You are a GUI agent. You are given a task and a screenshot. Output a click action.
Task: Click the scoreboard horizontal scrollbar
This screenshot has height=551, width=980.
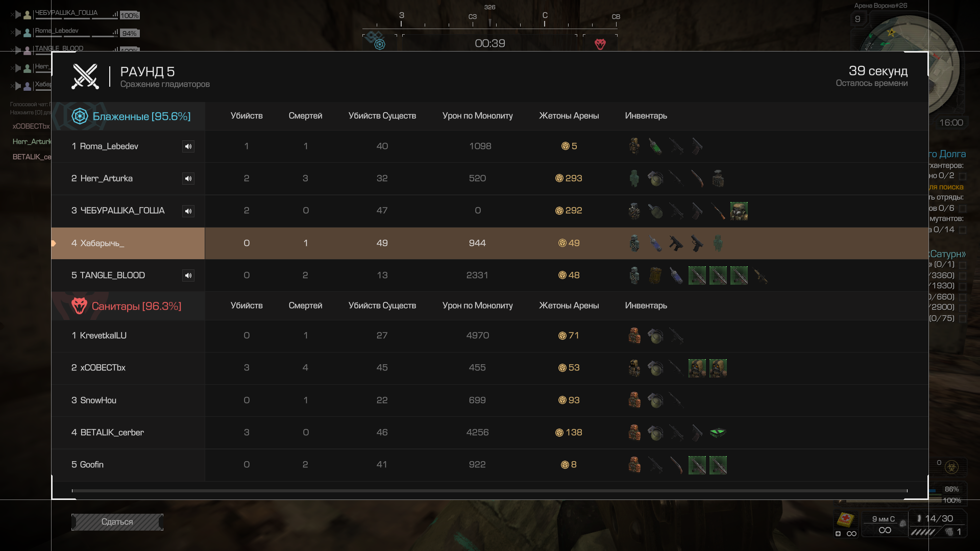tap(489, 491)
